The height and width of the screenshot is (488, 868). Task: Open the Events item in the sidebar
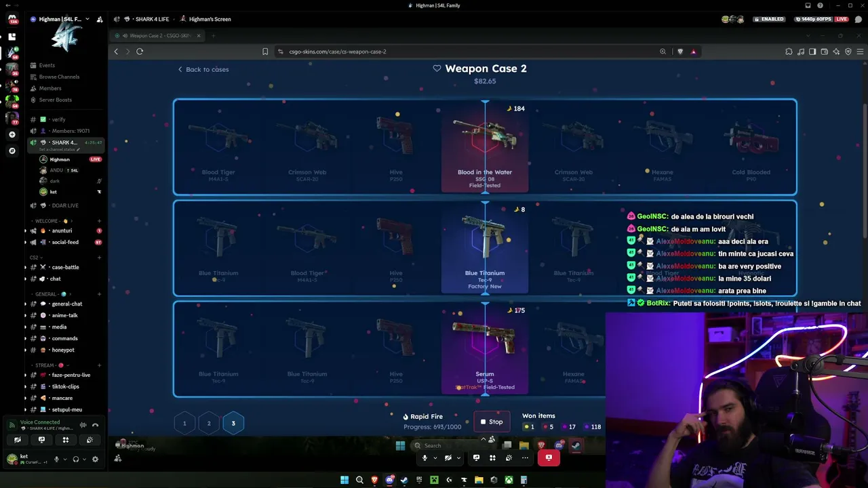click(x=47, y=65)
